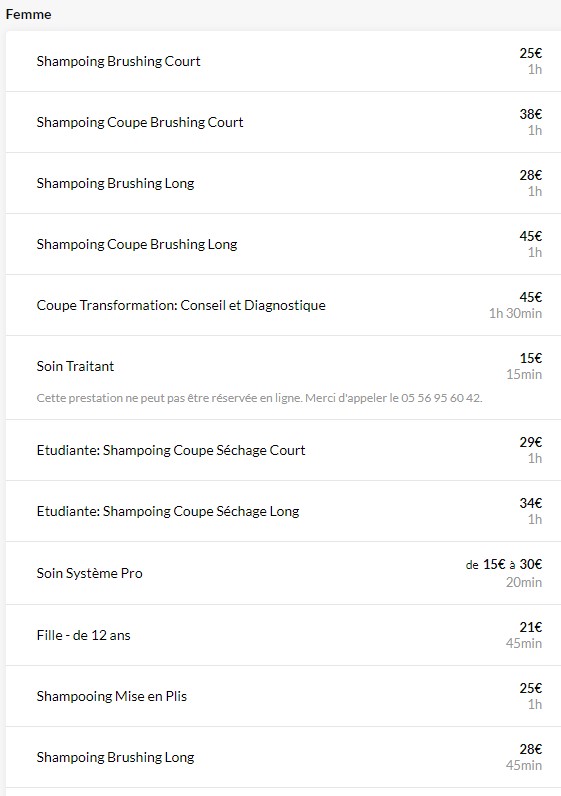Click the Femme category heading
561x796 pixels.
(28, 14)
